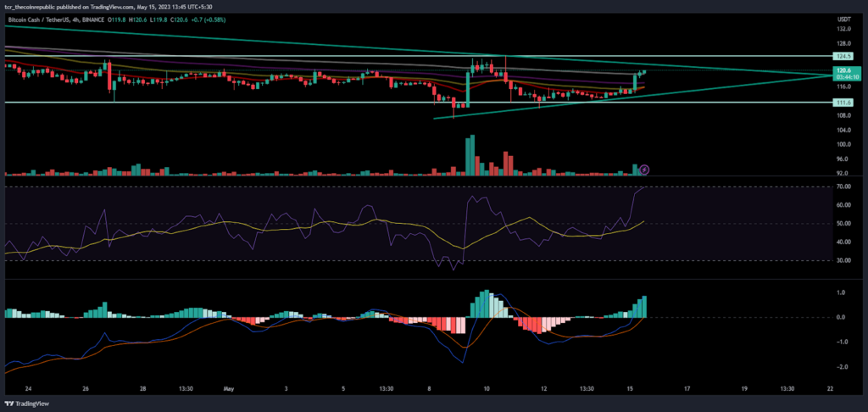Click the 96.0 price axis label
This screenshot has height=412, width=868.
[x=844, y=159]
